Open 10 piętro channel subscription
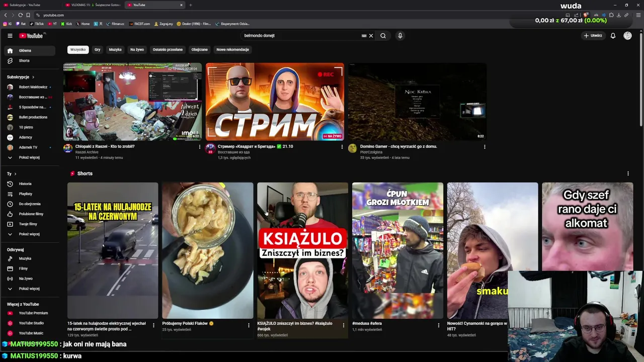The height and width of the screenshot is (362, 644). tap(30, 127)
